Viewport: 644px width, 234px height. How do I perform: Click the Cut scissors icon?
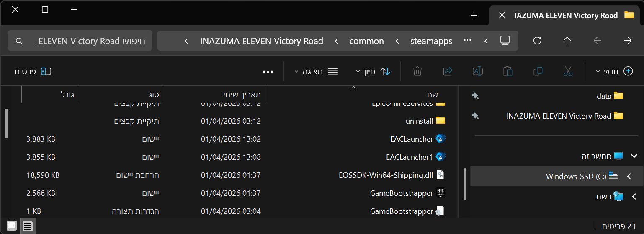[x=568, y=71]
